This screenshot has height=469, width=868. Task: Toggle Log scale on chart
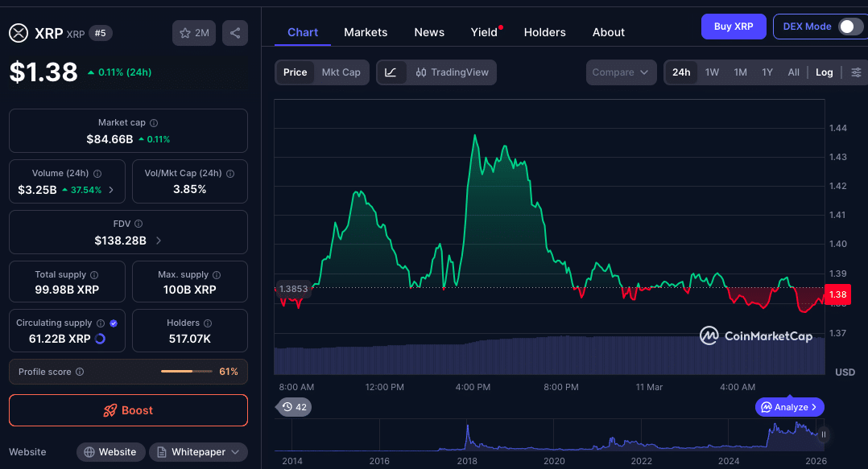(x=825, y=72)
